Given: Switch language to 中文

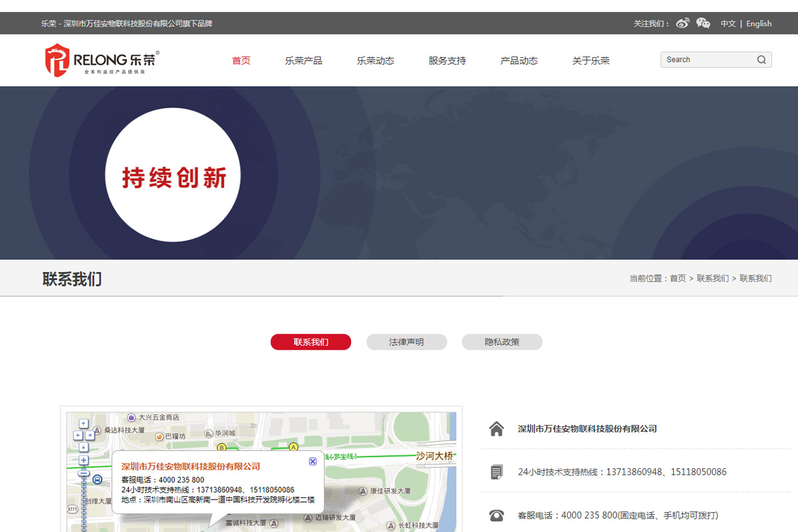Looking at the screenshot, I should coord(728,23).
